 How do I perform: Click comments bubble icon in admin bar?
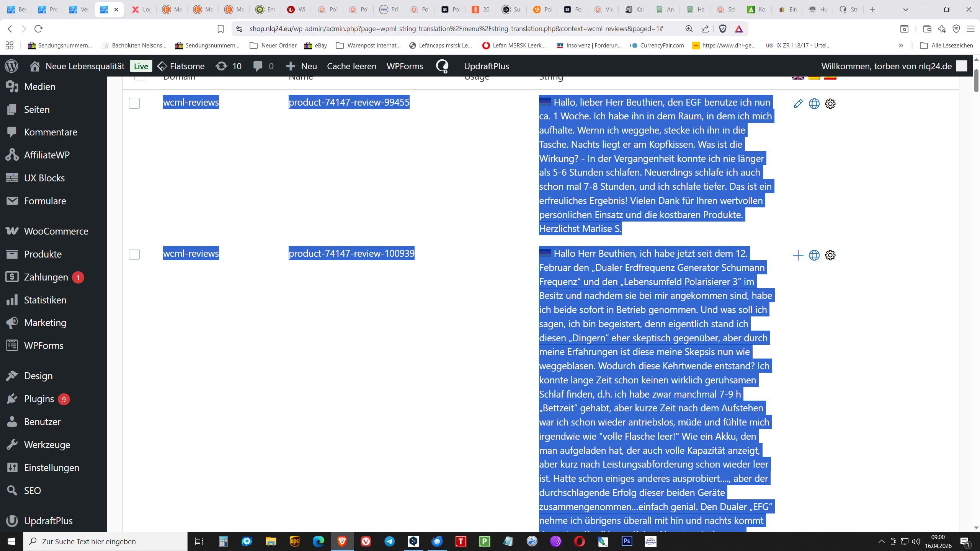point(258,66)
